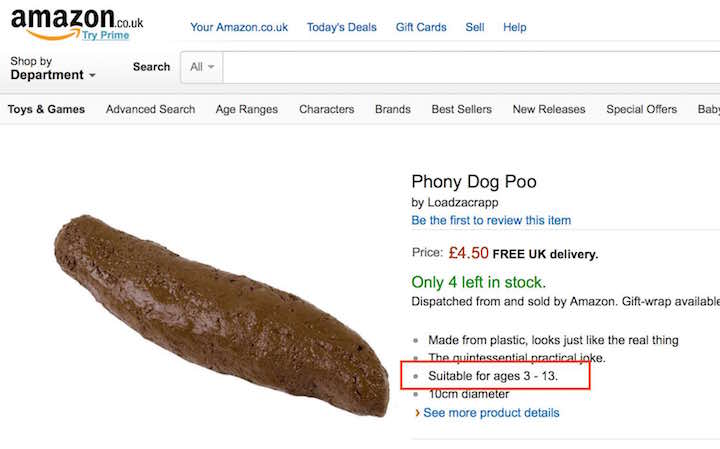Open Advanced Search
This screenshot has height=449, width=720.
coord(150,110)
